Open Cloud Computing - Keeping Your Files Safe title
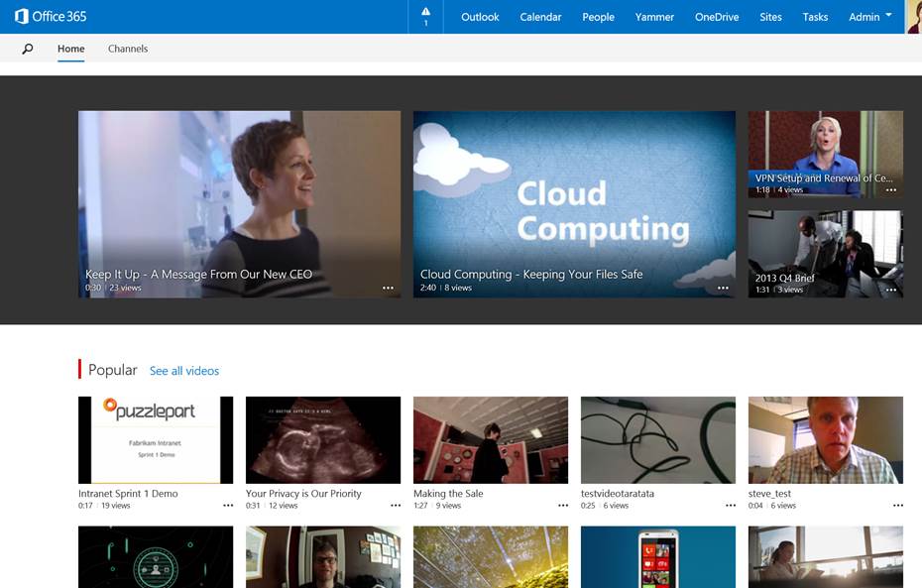The width and height of the screenshot is (922, 588). (531, 274)
